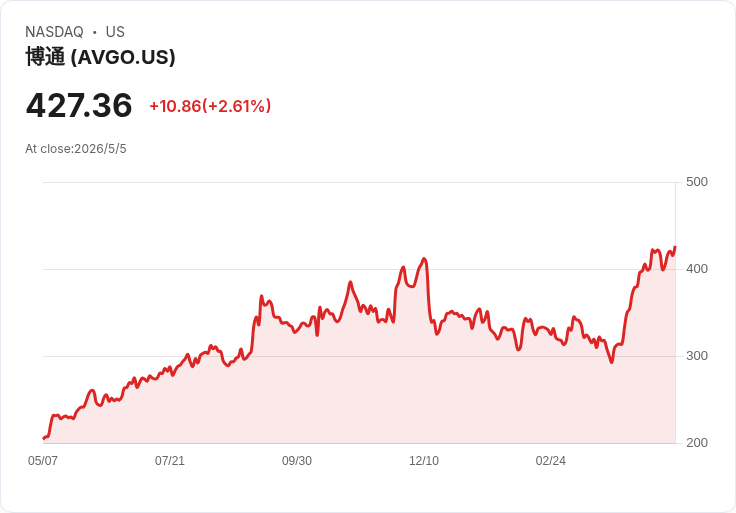
Task: Click the 300 price axis label
Action: point(697,356)
